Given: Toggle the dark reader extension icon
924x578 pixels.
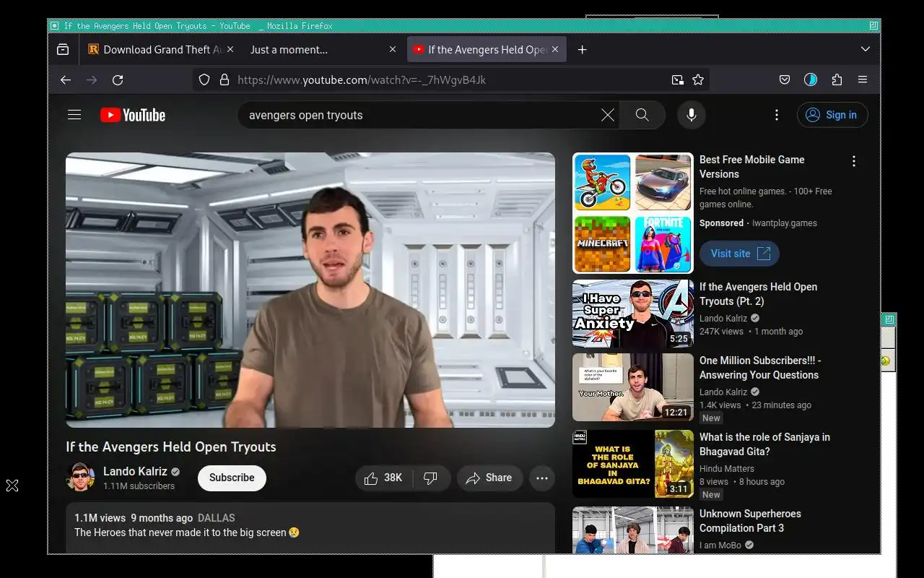Looking at the screenshot, I should [x=811, y=80].
